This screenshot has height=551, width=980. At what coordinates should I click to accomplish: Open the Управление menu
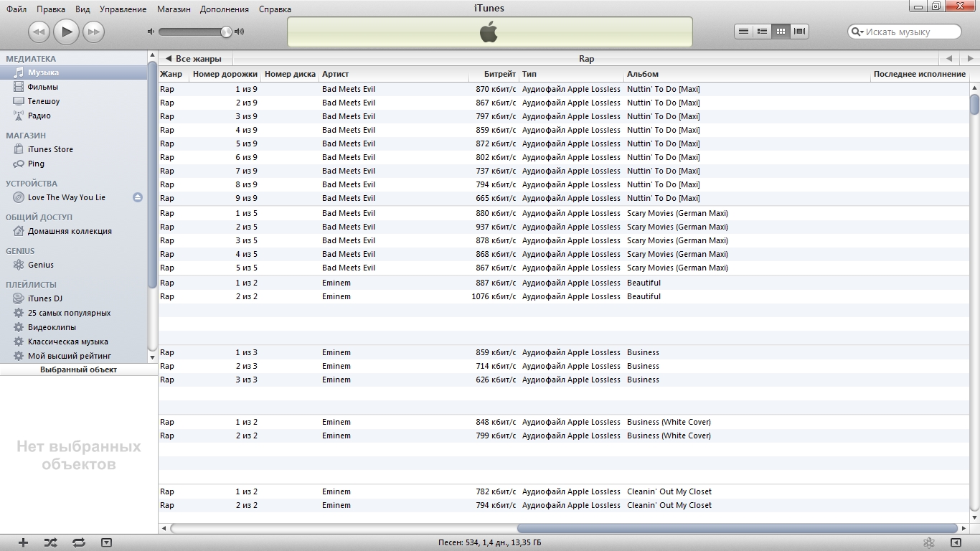click(x=123, y=9)
